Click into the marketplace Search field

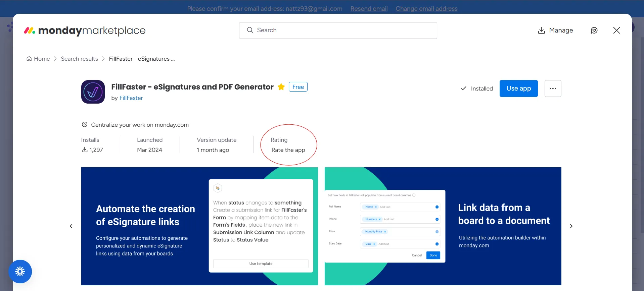point(338,31)
